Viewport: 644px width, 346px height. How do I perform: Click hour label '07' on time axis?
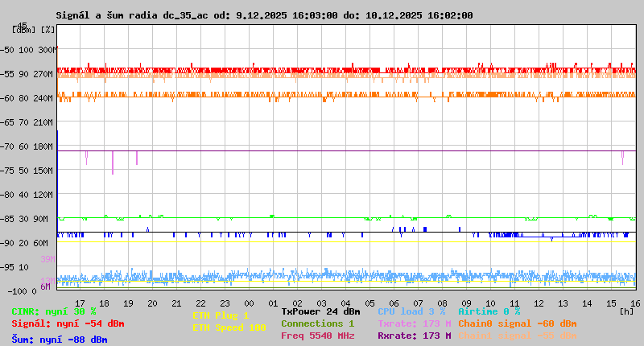coord(418,303)
